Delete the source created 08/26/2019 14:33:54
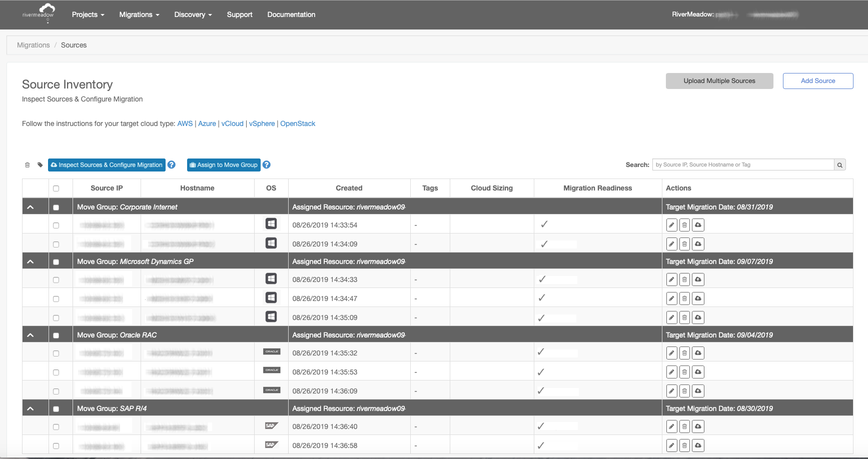The width and height of the screenshot is (868, 459). click(684, 225)
